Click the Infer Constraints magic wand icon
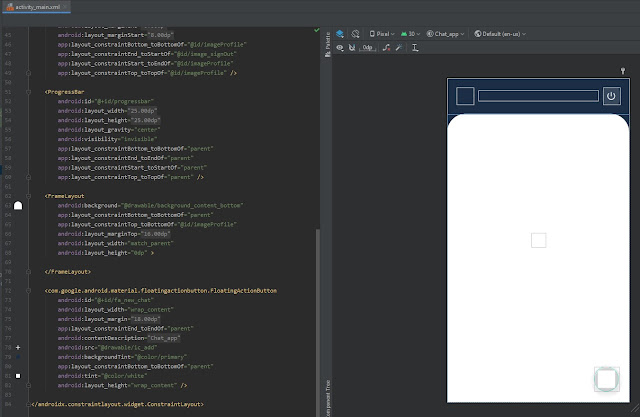Image resolution: width=640 pixels, height=417 pixels. (x=399, y=47)
